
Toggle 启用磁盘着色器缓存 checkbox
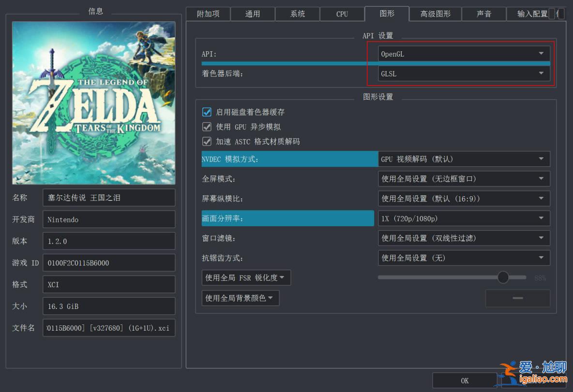coord(207,112)
